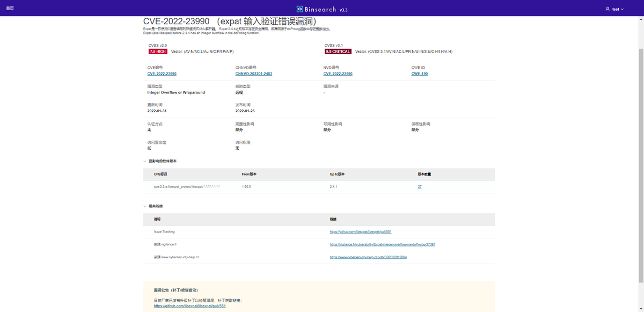
Task: Click the 发布时间 date 2022-01-26
Action: click(245, 111)
